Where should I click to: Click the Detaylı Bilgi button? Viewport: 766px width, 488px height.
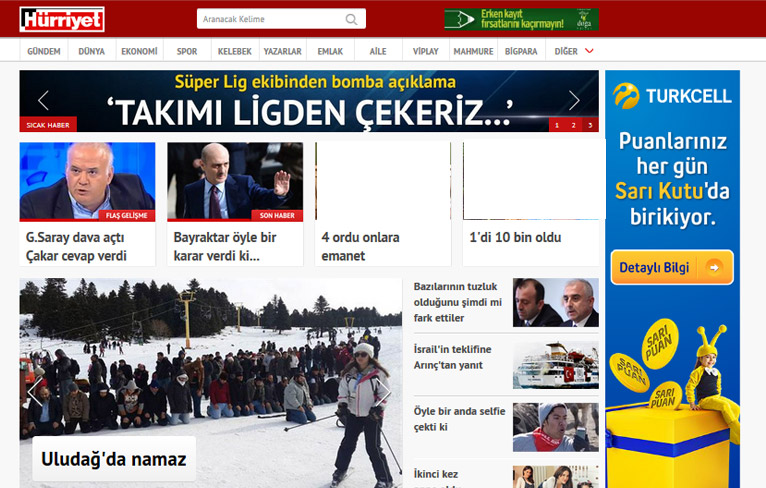pos(672,268)
